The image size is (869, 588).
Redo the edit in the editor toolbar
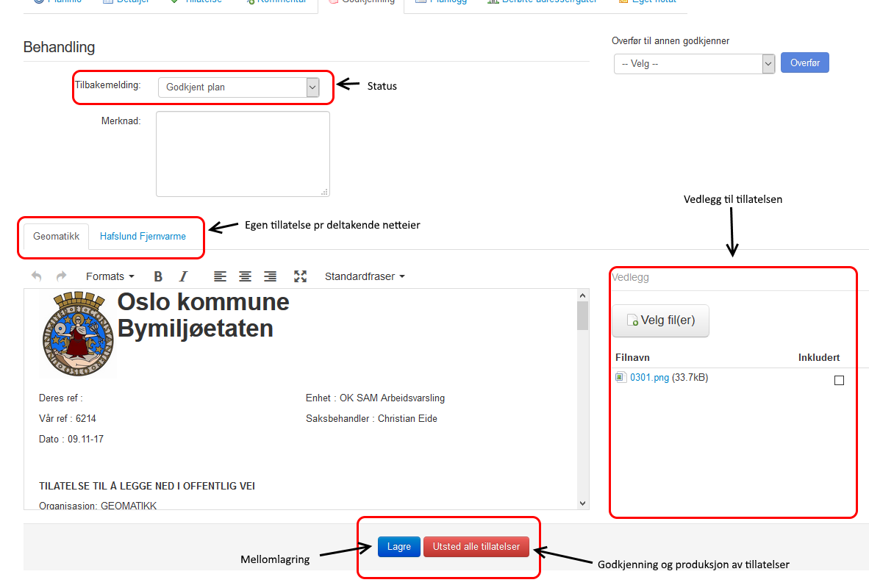61,276
